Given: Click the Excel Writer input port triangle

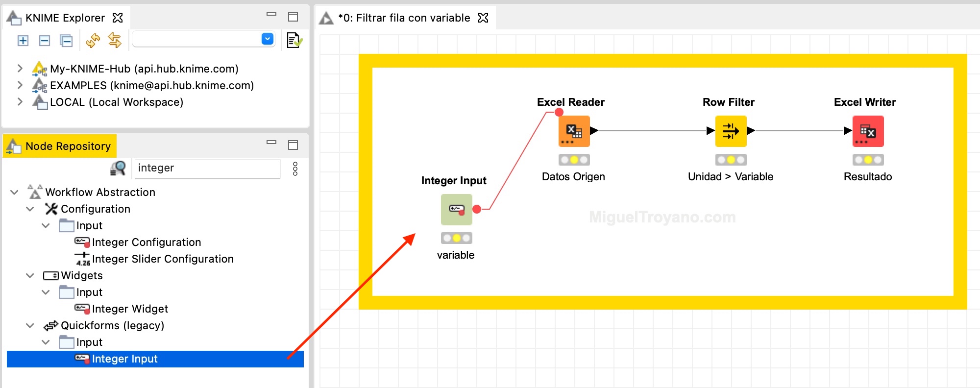Looking at the screenshot, I should click(848, 131).
